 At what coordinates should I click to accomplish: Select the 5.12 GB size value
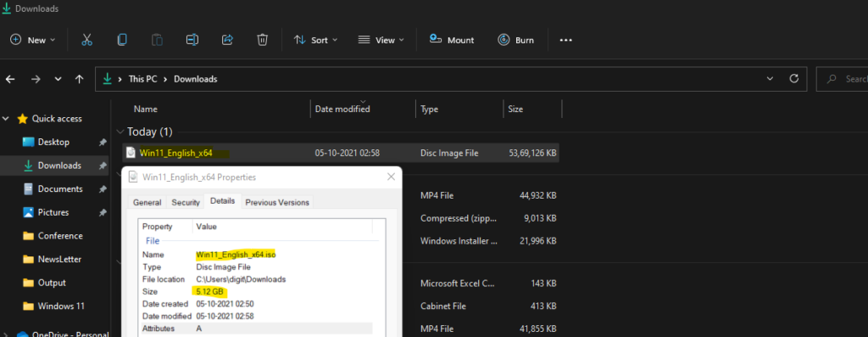click(x=210, y=291)
